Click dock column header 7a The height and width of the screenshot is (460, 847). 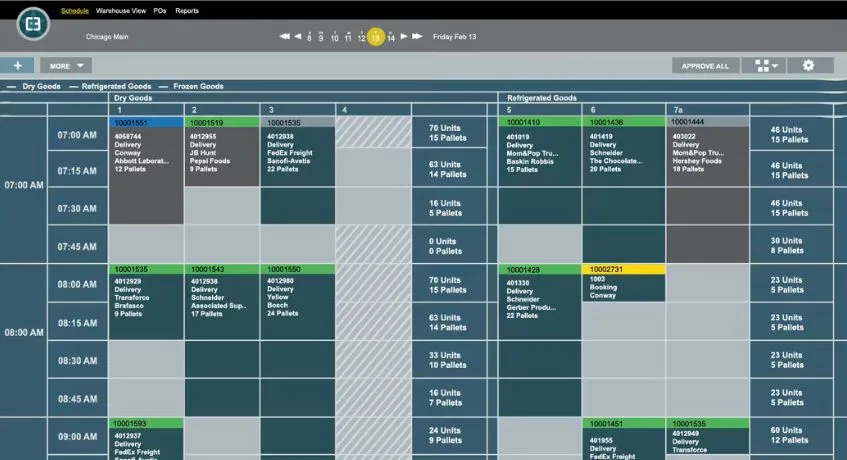708,110
